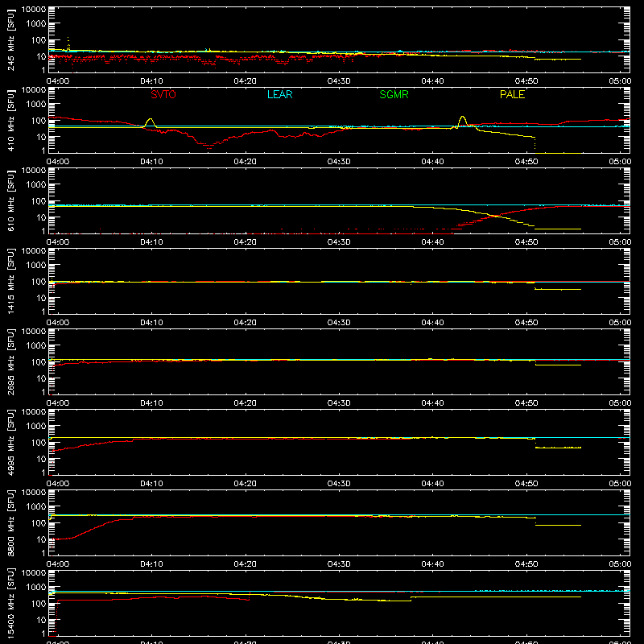The height and width of the screenshot is (644, 644).
Task: Click the red dip minimum near 04:16 in 410 MHz panel
Action: [208, 146]
